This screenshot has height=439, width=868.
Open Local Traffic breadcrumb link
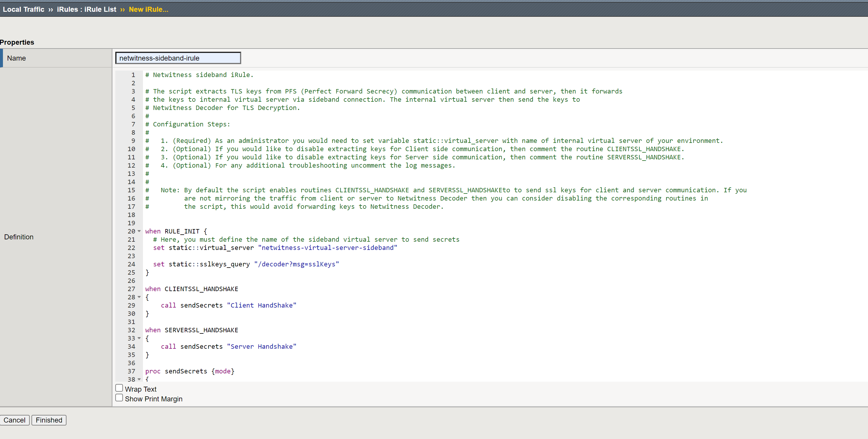[x=24, y=9]
